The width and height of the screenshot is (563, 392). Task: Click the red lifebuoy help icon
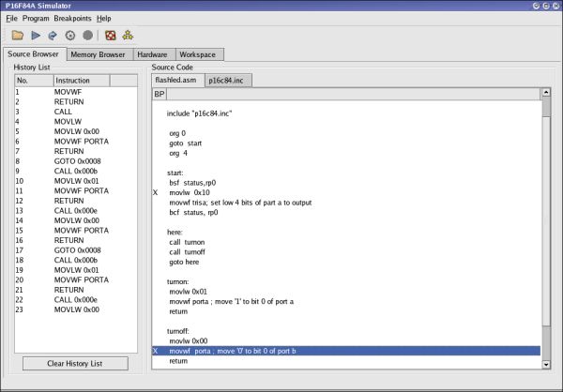click(x=110, y=36)
